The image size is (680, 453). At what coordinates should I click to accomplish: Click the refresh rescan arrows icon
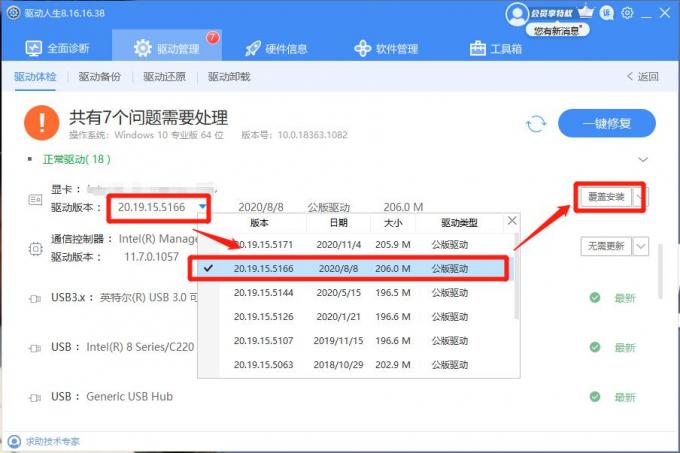(536, 124)
